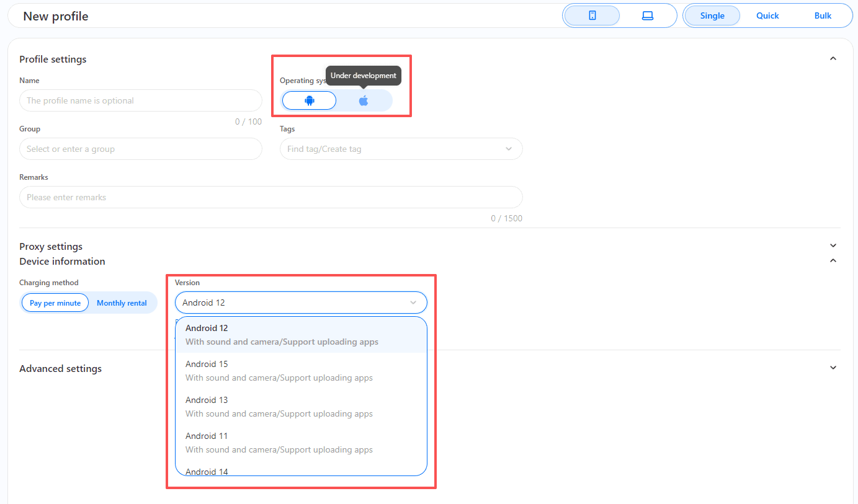Switch to the Quick creation tab
This screenshot has height=504, width=858.
pyautogui.click(x=767, y=15)
